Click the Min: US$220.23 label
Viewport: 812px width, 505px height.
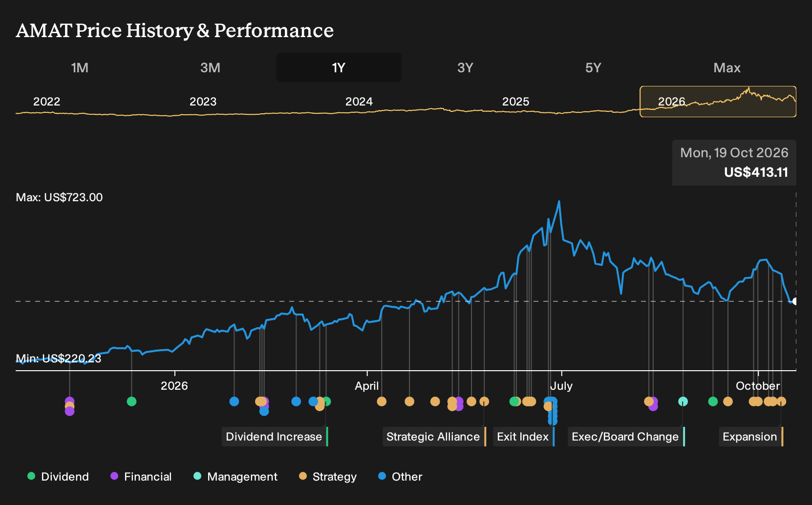(59, 358)
